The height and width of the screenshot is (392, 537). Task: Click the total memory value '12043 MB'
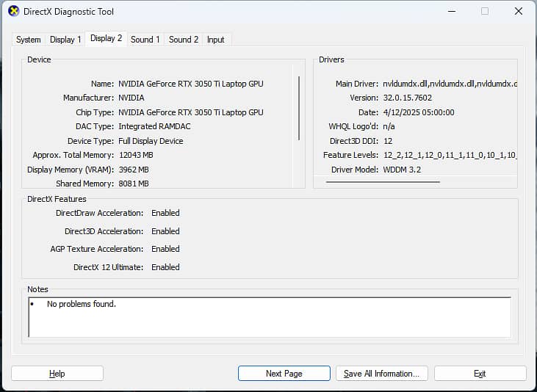pyautogui.click(x=136, y=155)
